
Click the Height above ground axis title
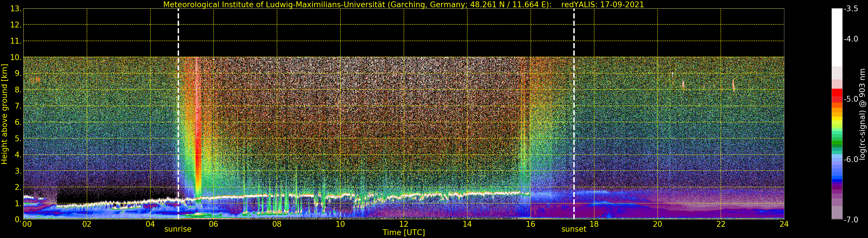[4, 114]
